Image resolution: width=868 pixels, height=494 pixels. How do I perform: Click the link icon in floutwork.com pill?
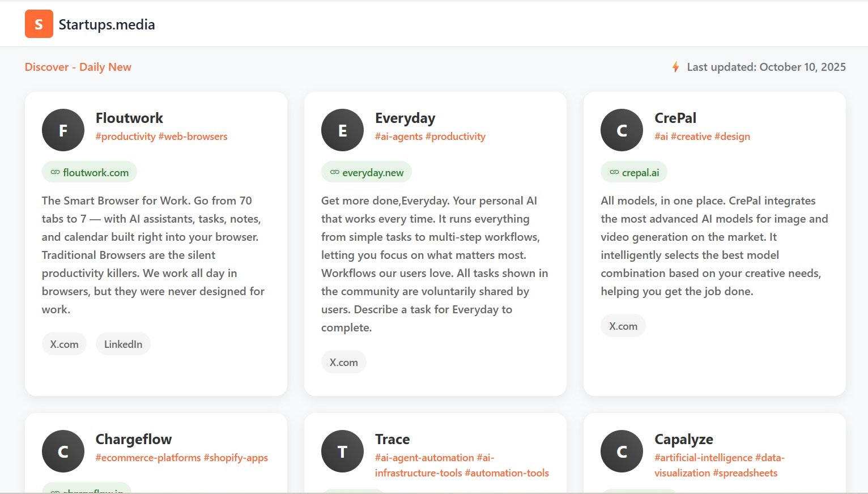(55, 172)
